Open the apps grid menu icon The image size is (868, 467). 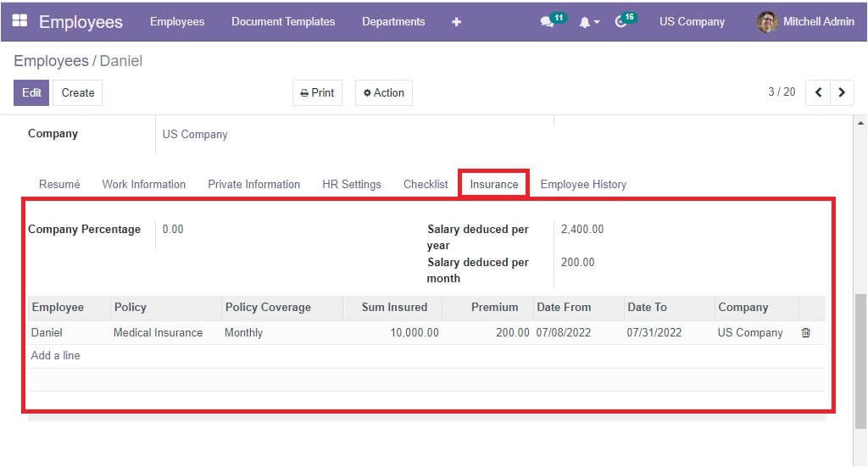19,21
